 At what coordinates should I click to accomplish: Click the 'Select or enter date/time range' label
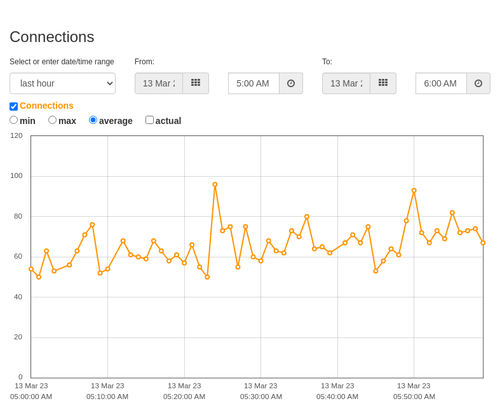tap(62, 62)
